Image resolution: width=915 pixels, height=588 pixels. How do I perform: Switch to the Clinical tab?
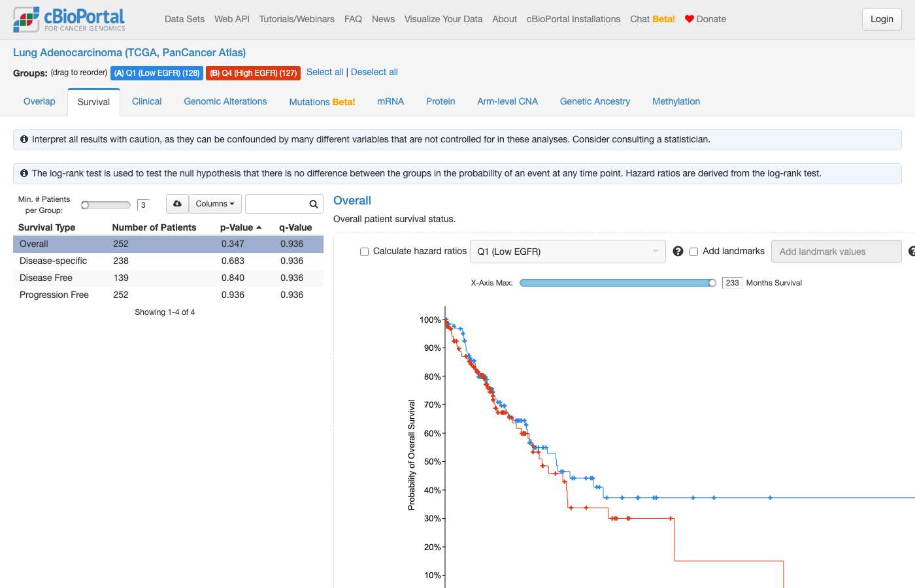coord(146,101)
